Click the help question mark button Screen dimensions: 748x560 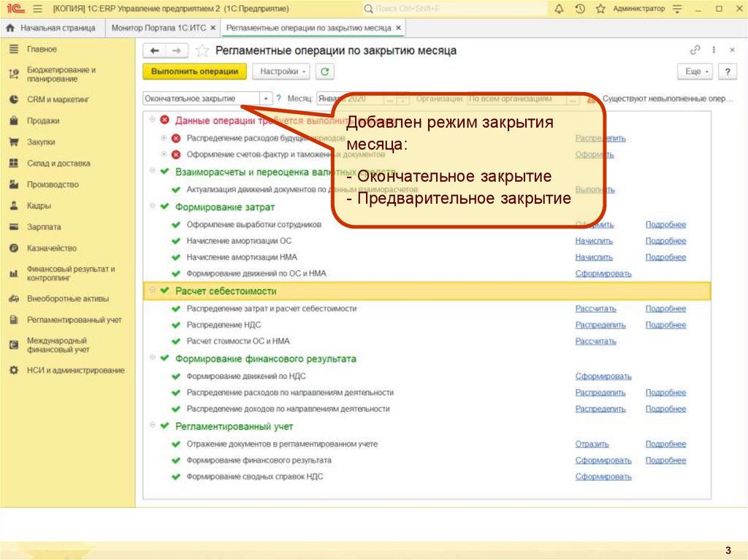727,72
